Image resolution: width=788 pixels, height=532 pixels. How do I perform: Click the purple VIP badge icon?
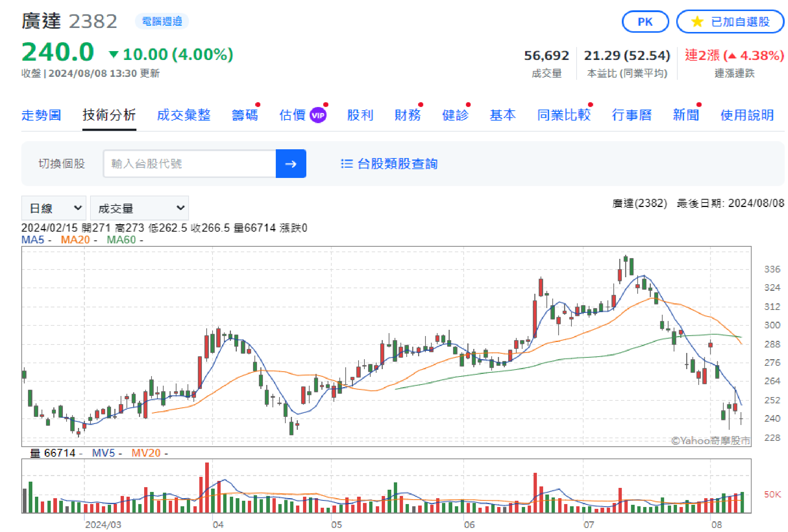click(x=318, y=115)
